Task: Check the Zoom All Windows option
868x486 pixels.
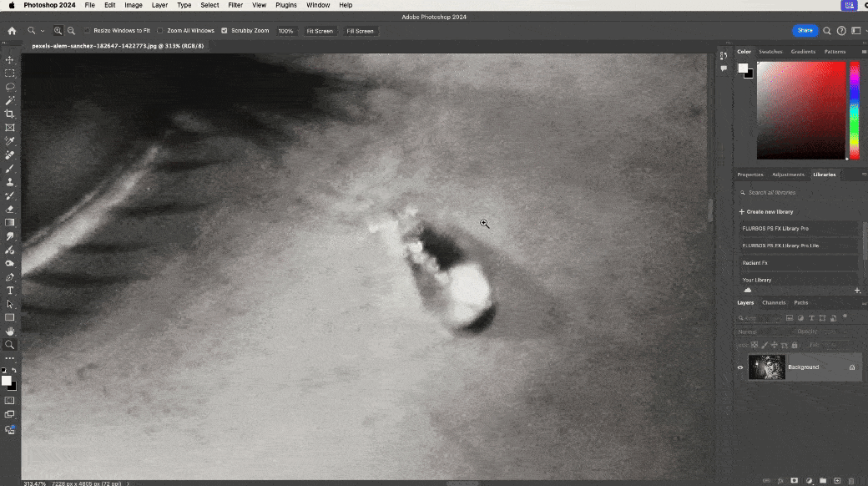Action: click(x=161, y=31)
